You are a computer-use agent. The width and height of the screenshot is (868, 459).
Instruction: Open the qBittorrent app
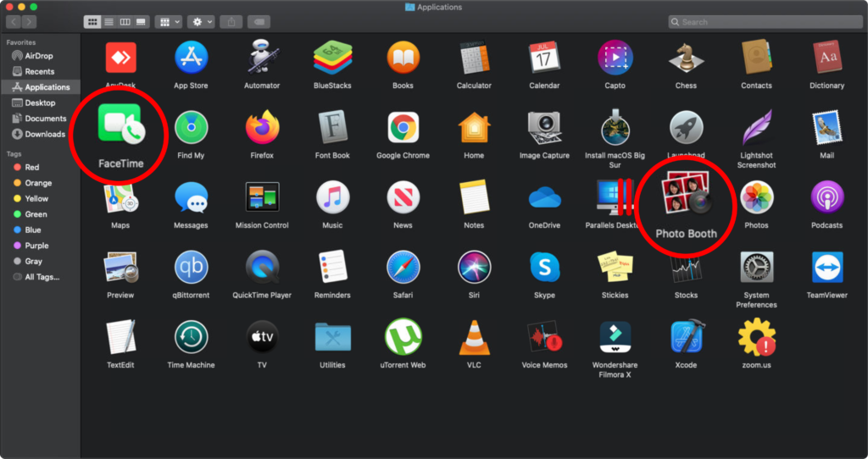191,267
